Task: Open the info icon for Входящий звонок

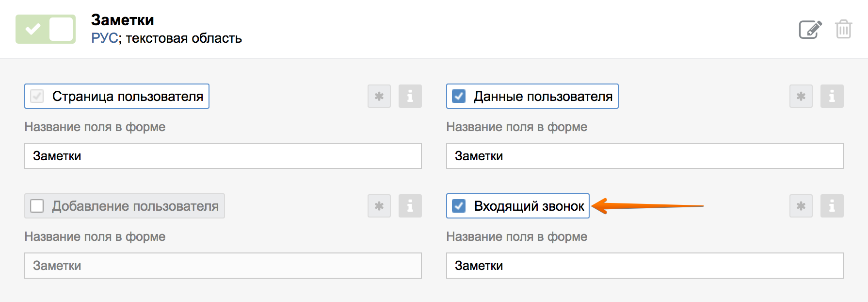Action: [832, 206]
